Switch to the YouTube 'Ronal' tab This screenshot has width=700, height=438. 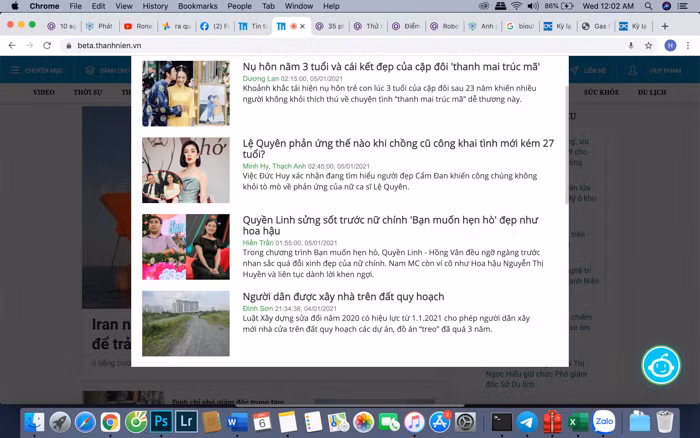(x=139, y=25)
